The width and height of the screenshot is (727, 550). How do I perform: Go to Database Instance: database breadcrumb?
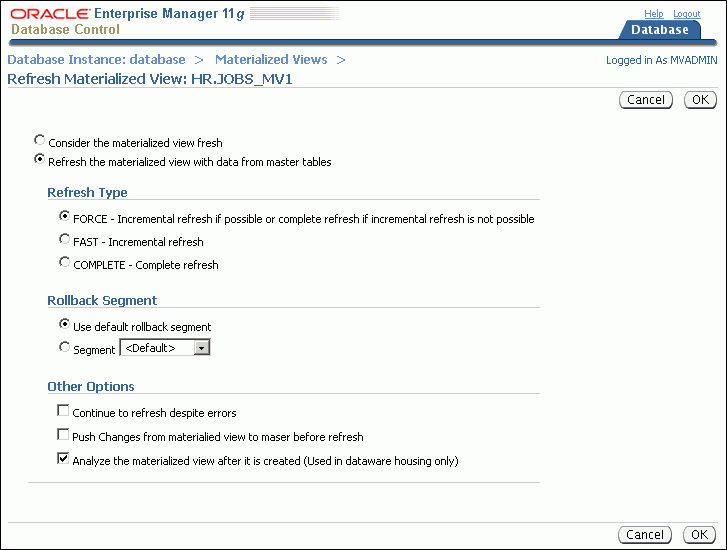click(x=96, y=60)
